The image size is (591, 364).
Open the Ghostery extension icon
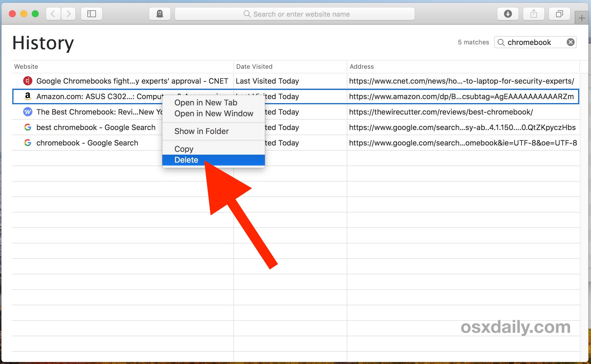point(160,14)
